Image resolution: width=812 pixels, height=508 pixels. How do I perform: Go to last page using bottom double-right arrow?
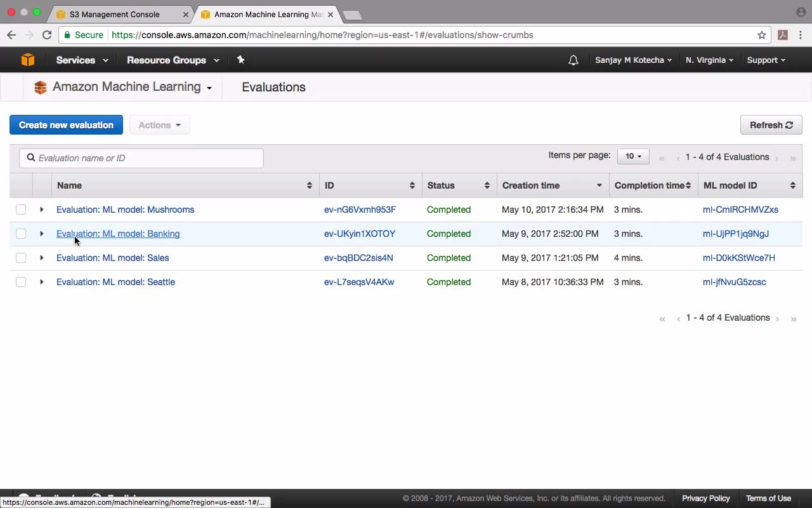793,319
